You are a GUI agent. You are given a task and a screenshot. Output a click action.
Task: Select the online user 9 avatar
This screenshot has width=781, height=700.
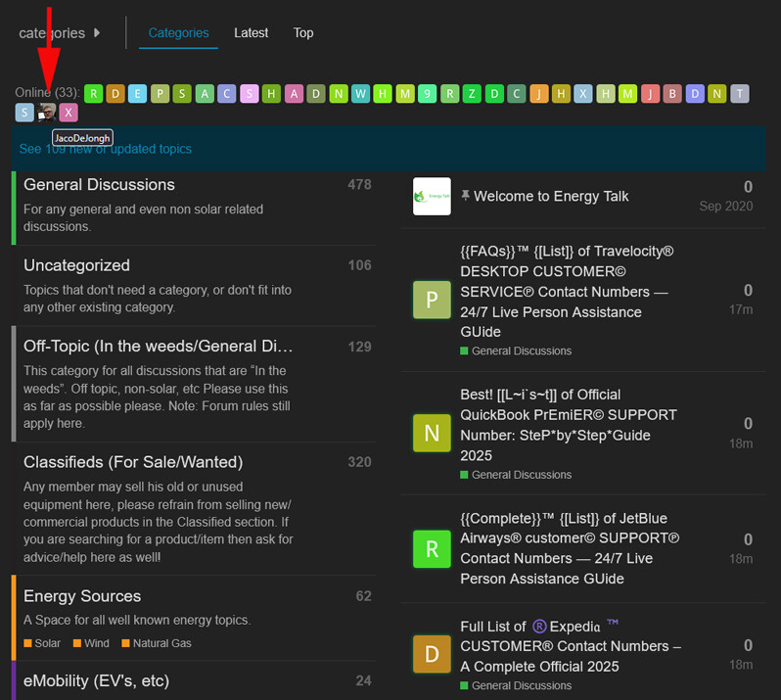[428, 94]
